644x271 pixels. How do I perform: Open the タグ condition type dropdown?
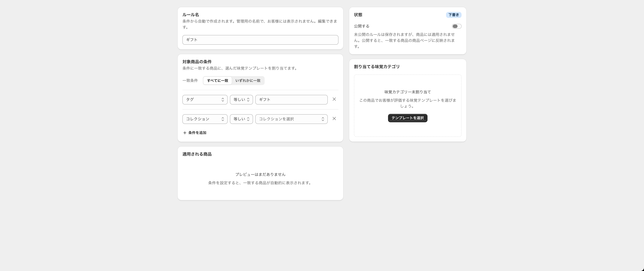[205, 100]
